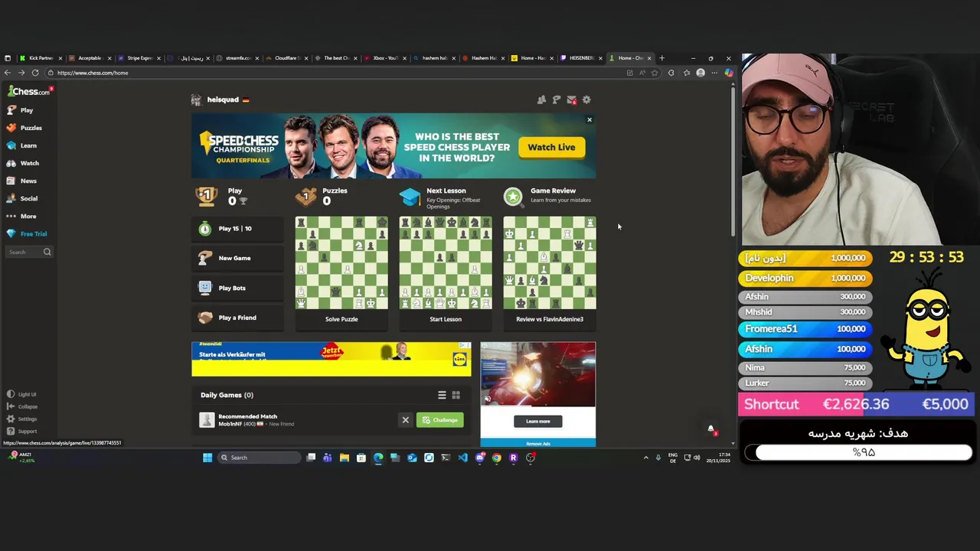Image resolution: width=980 pixels, height=551 pixels.
Task: Expand the More menu in sidebar
Action: [22, 216]
